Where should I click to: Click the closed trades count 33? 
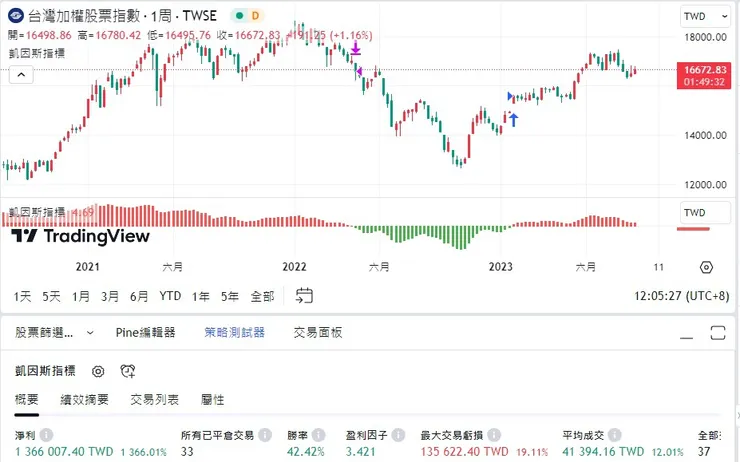187,452
